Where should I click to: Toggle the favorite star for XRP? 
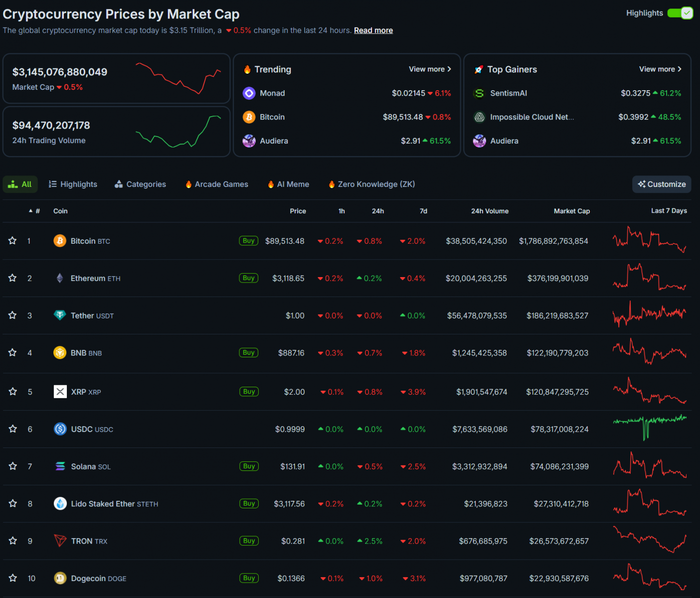12,392
